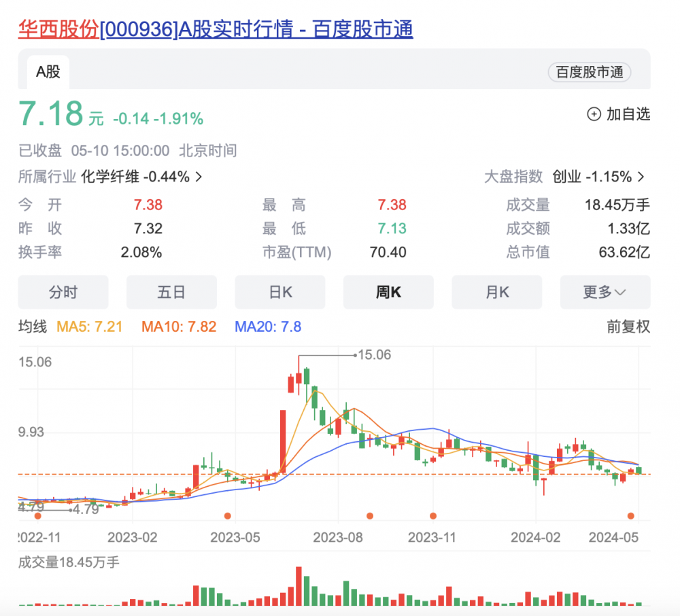Screen dimensions: 680x616
Task: Click the 百度股市通 badge button
Action: coord(590,72)
